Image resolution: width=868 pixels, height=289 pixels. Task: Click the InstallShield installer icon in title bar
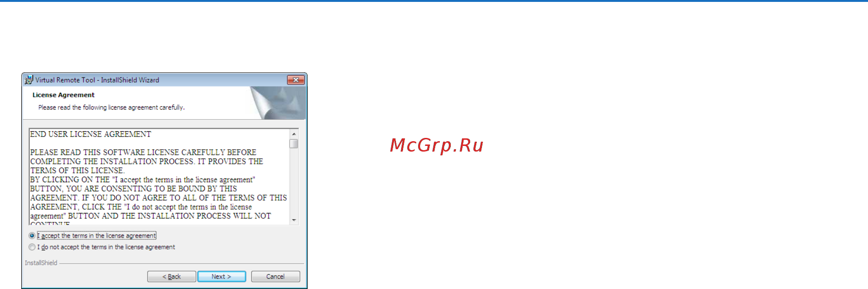tap(29, 80)
